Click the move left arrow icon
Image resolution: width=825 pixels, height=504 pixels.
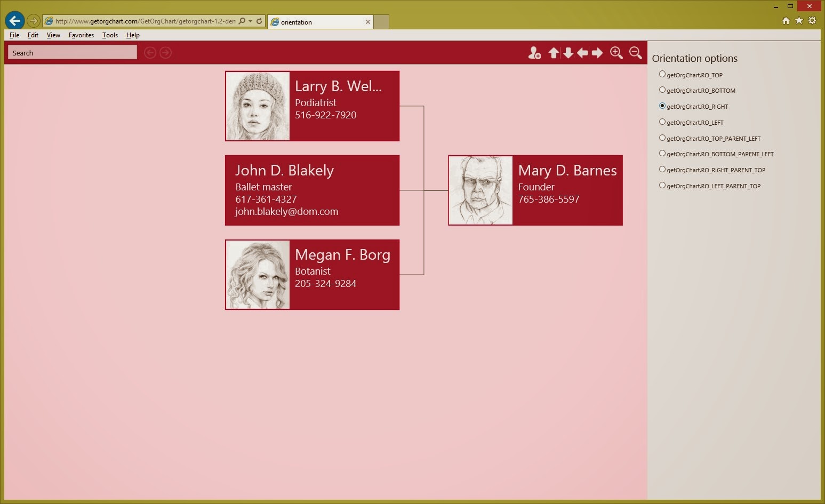583,53
